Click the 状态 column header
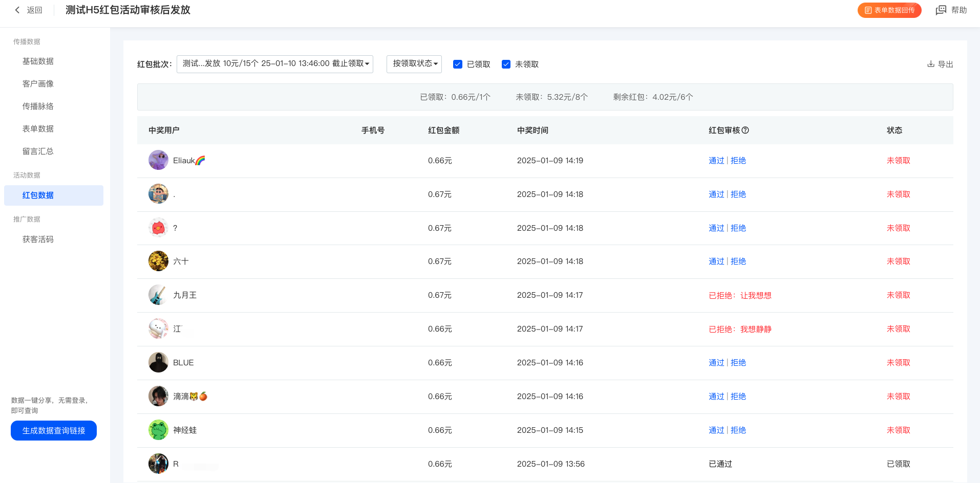This screenshot has height=483, width=980. pyautogui.click(x=894, y=130)
